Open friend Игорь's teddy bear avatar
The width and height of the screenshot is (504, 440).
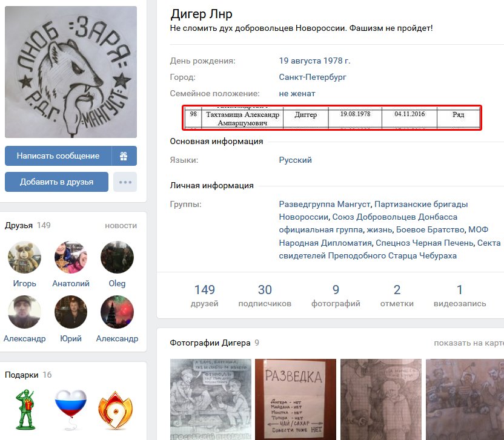(x=24, y=257)
